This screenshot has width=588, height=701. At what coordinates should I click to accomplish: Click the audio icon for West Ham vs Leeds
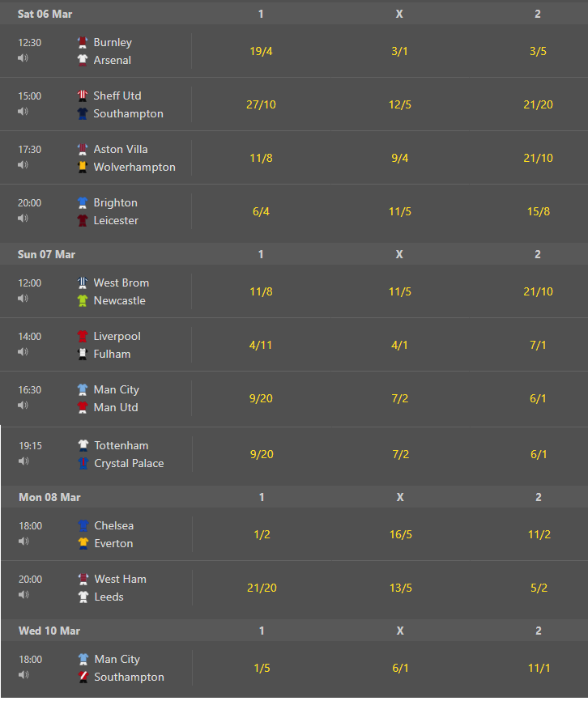(x=23, y=595)
